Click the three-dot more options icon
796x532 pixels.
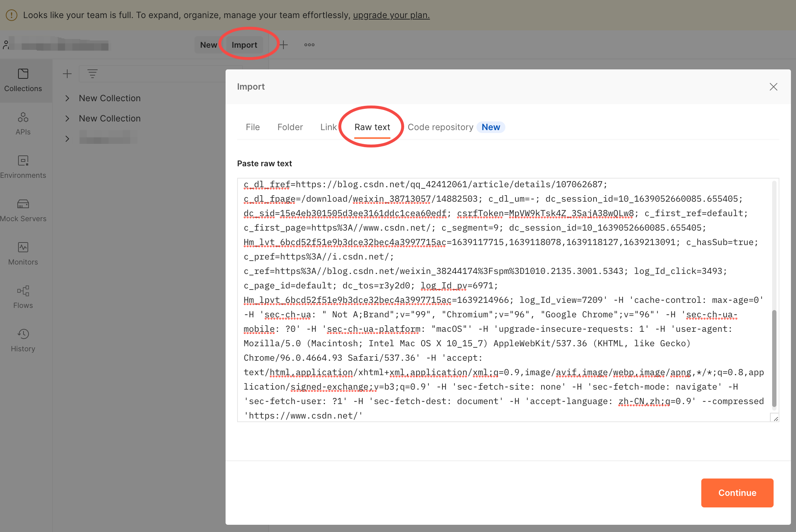(309, 45)
